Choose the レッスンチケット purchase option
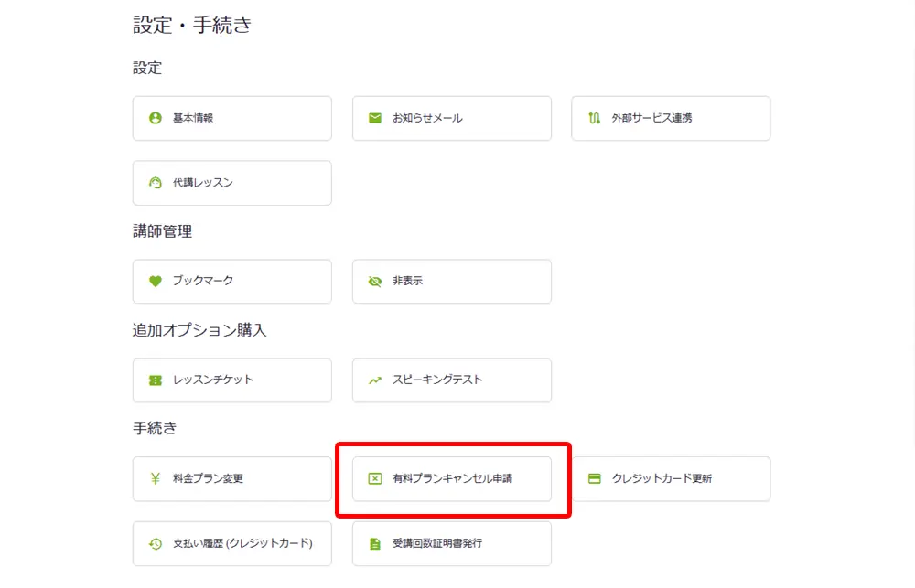Screen dimensions: 915x588 231,380
